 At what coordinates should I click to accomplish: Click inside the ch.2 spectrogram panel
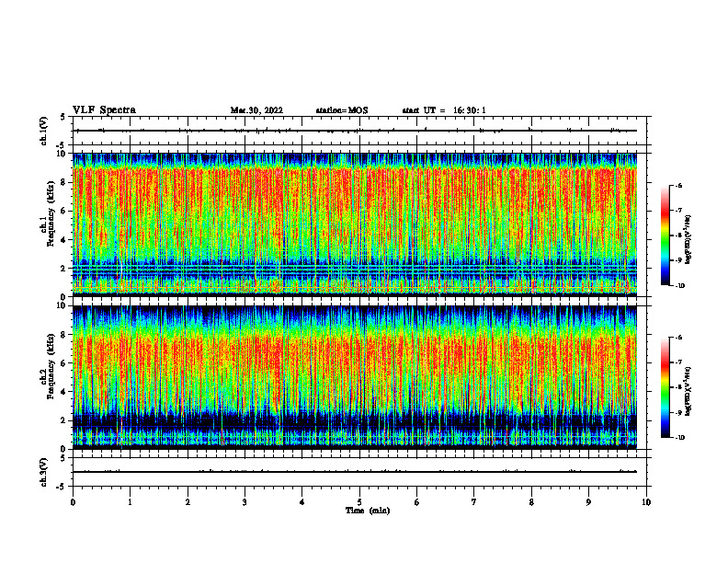point(355,377)
